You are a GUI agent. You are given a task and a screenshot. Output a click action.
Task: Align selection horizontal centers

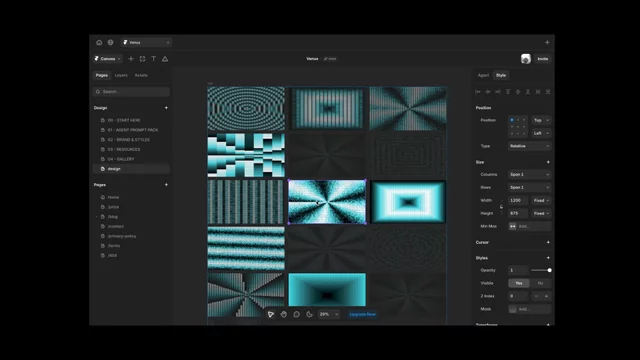coord(488,92)
